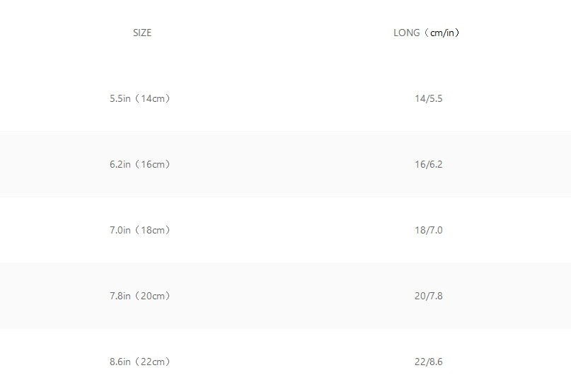
Task: Select the 18/7.0 length value
Action: 429,230
